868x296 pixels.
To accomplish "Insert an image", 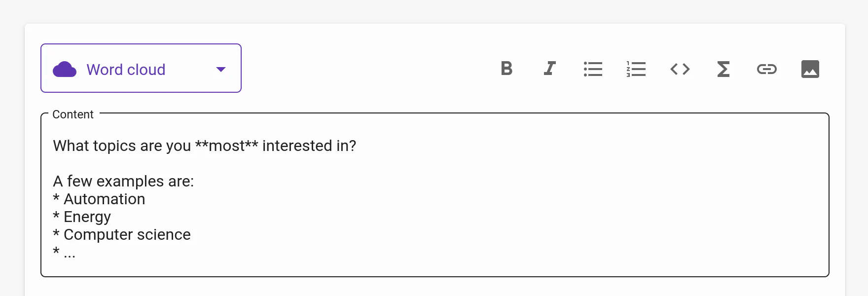I will click(810, 69).
